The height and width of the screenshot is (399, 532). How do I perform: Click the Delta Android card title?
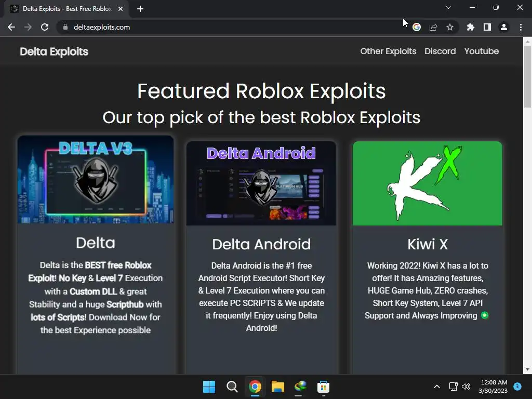pyautogui.click(x=261, y=244)
